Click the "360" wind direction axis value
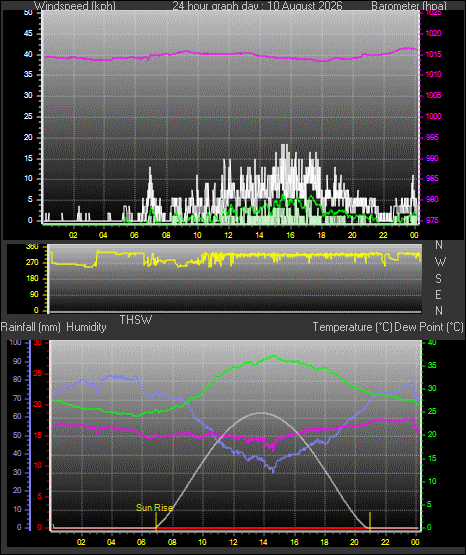The image size is (466, 555). pyautogui.click(x=32, y=247)
